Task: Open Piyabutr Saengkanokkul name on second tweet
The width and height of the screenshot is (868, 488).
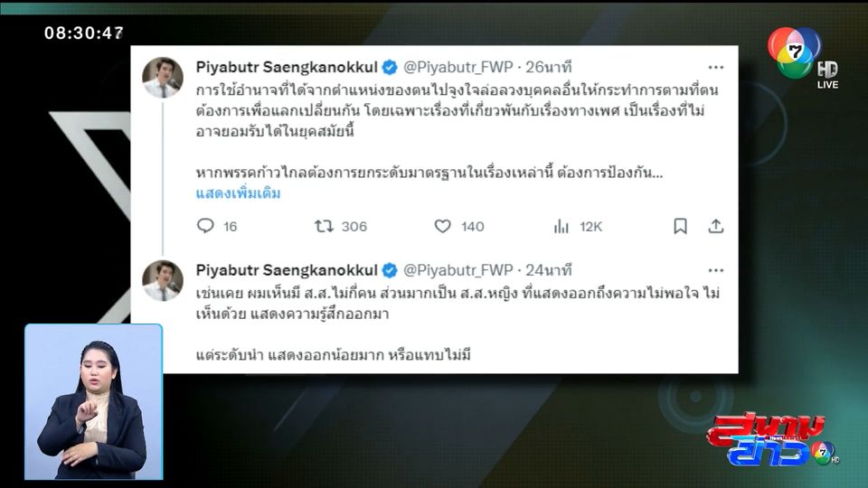Action: pyautogui.click(x=287, y=270)
